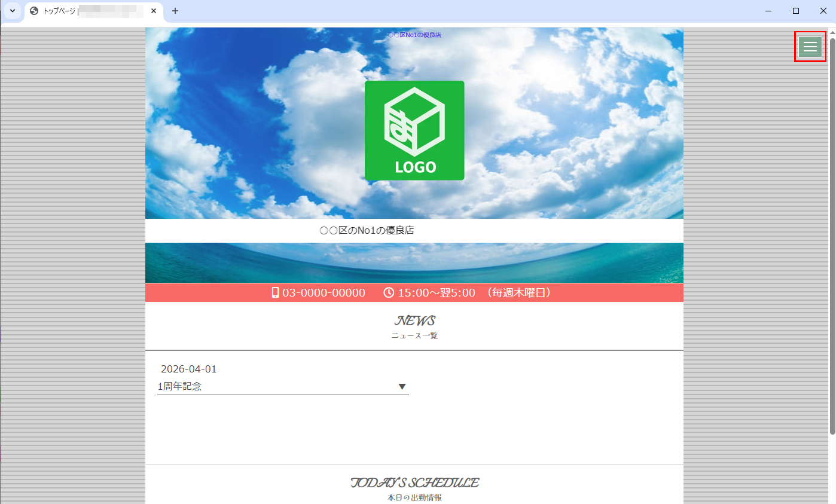This screenshot has width=836, height=504.
Task: Click the ocean banner image below the tagline
Action: [414, 262]
